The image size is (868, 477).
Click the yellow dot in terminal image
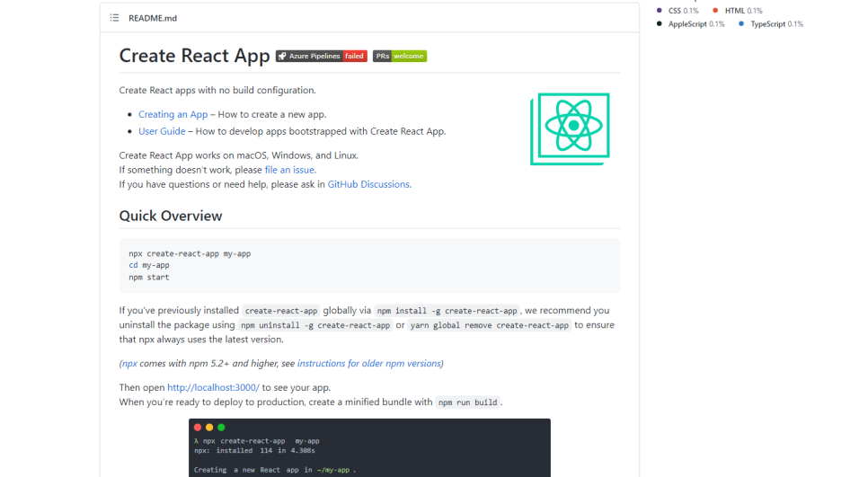pos(209,428)
